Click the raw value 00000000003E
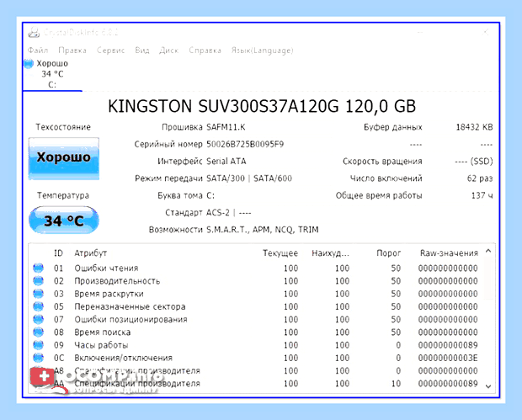 [448, 358]
